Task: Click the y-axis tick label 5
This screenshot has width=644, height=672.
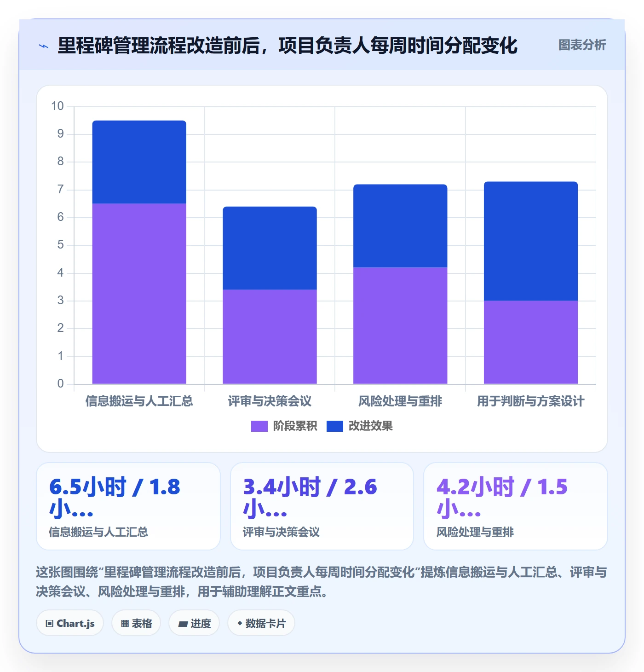Action: [x=61, y=245]
